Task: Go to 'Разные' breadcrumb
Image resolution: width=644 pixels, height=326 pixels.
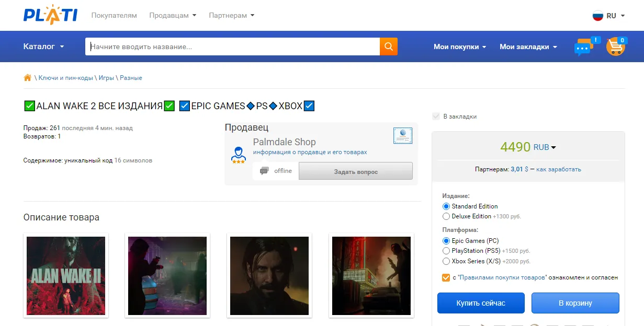Action: [131, 78]
